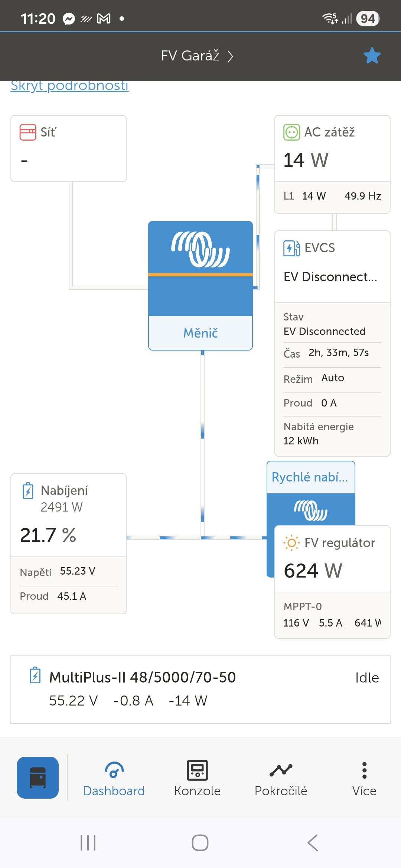Screen dimensions: 401x868
Task: Expand the EVCS status details card
Action: click(x=332, y=378)
